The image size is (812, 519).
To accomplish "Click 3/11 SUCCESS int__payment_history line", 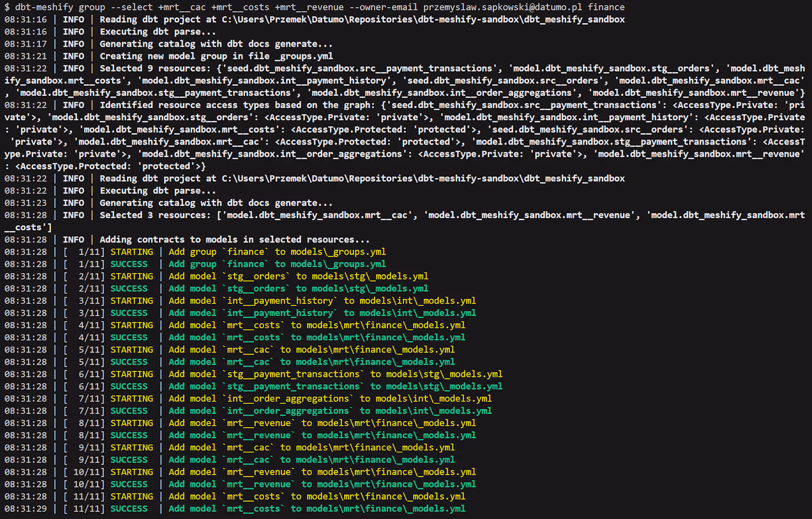I will (x=241, y=313).
